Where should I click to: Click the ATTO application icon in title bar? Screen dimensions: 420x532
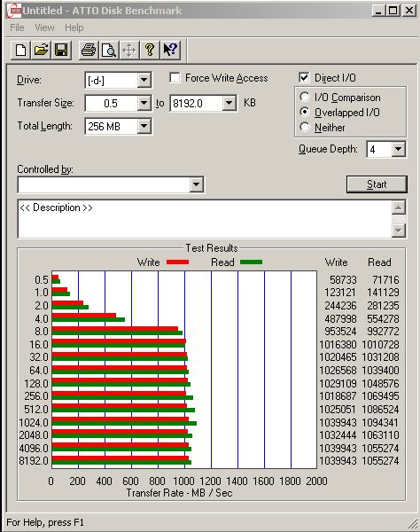(14, 11)
